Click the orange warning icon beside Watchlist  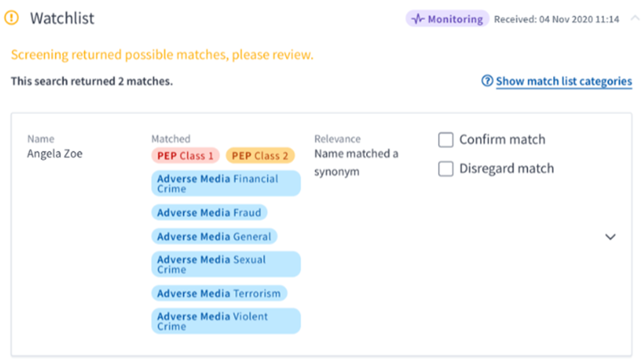click(x=11, y=19)
